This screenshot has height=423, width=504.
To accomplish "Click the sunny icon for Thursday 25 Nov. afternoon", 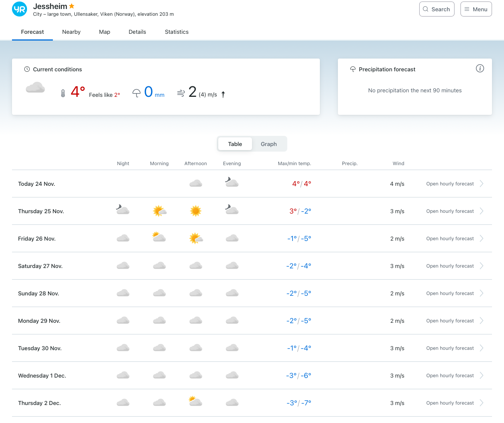I will (196, 211).
